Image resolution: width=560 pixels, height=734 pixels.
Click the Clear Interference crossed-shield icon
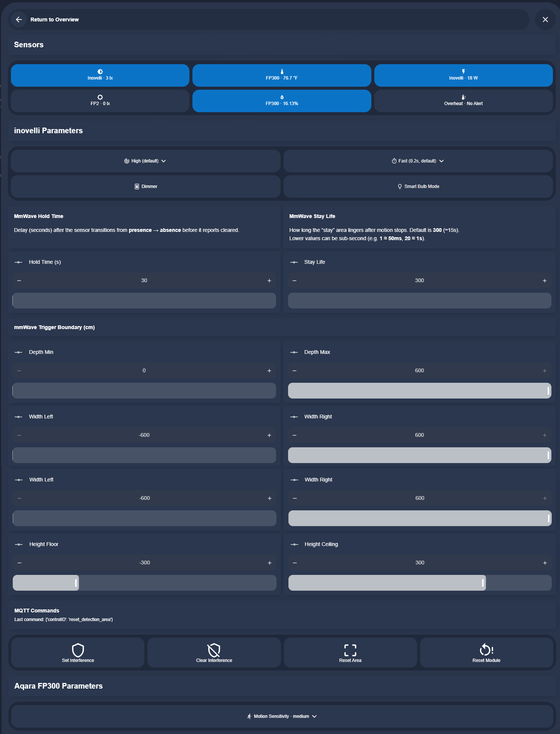pyautogui.click(x=214, y=650)
